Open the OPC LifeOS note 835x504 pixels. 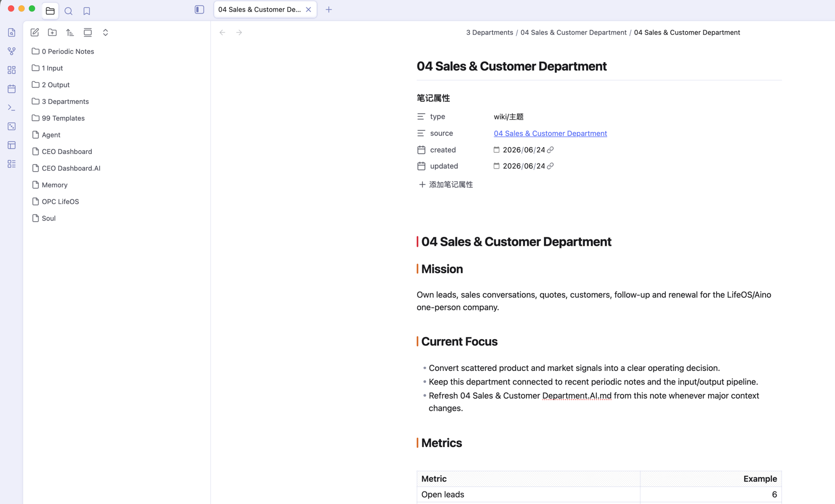117,201
